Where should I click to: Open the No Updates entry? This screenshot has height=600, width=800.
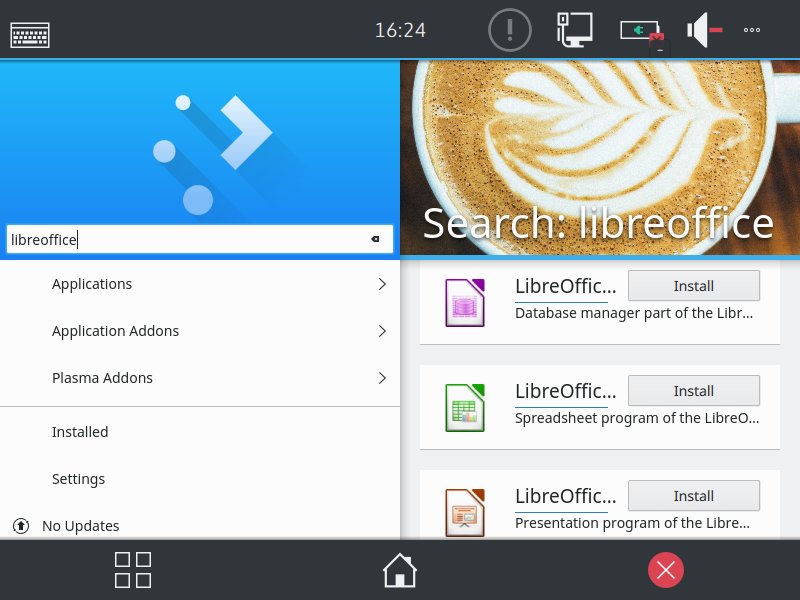[x=200, y=526]
